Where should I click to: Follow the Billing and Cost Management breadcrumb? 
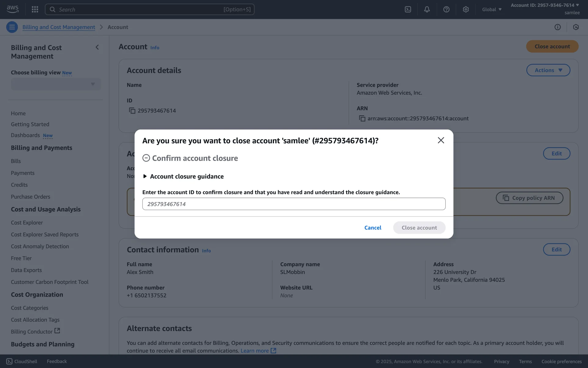click(59, 27)
